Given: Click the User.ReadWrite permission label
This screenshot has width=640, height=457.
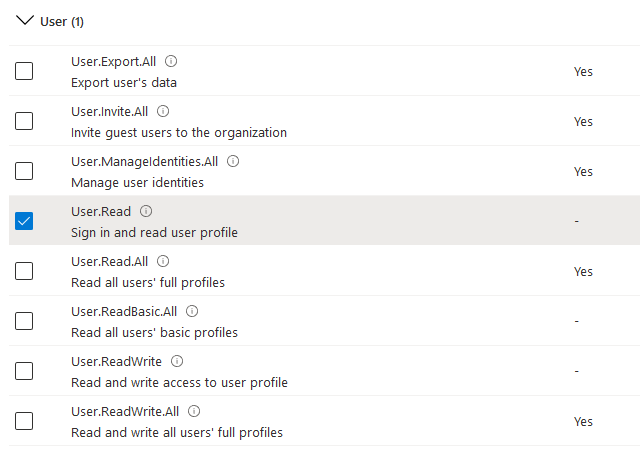Looking at the screenshot, I should pyautogui.click(x=118, y=361).
